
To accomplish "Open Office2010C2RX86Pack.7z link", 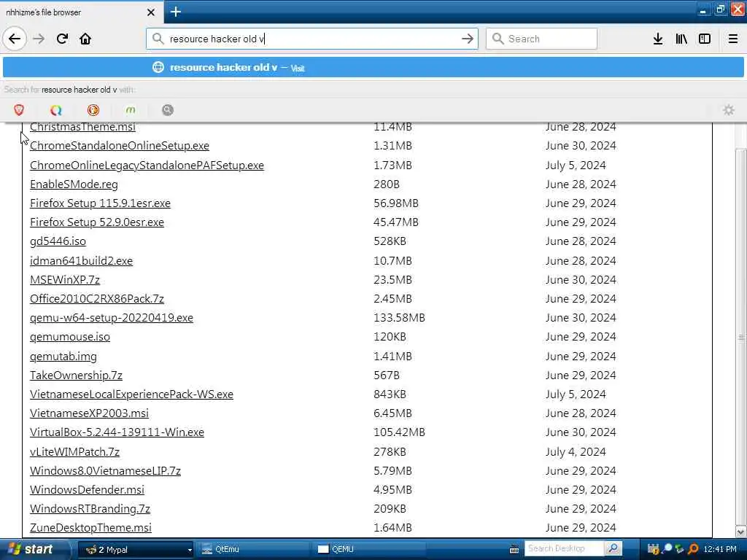I will pos(97,299).
